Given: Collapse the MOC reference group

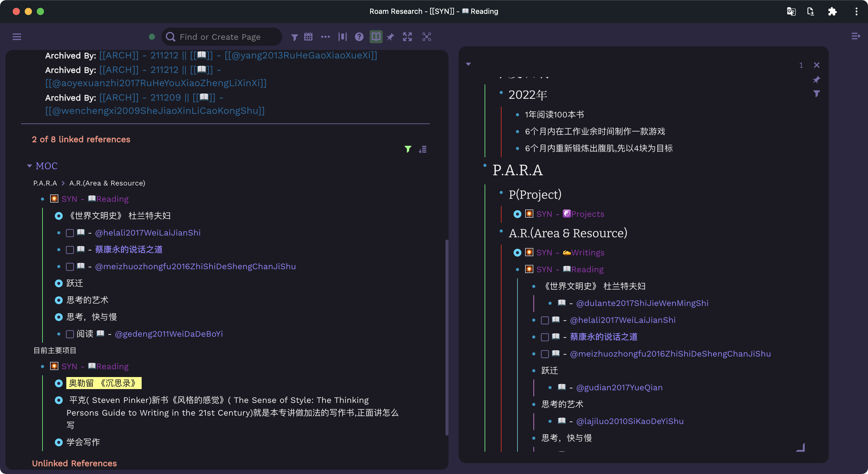Looking at the screenshot, I should pos(30,166).
